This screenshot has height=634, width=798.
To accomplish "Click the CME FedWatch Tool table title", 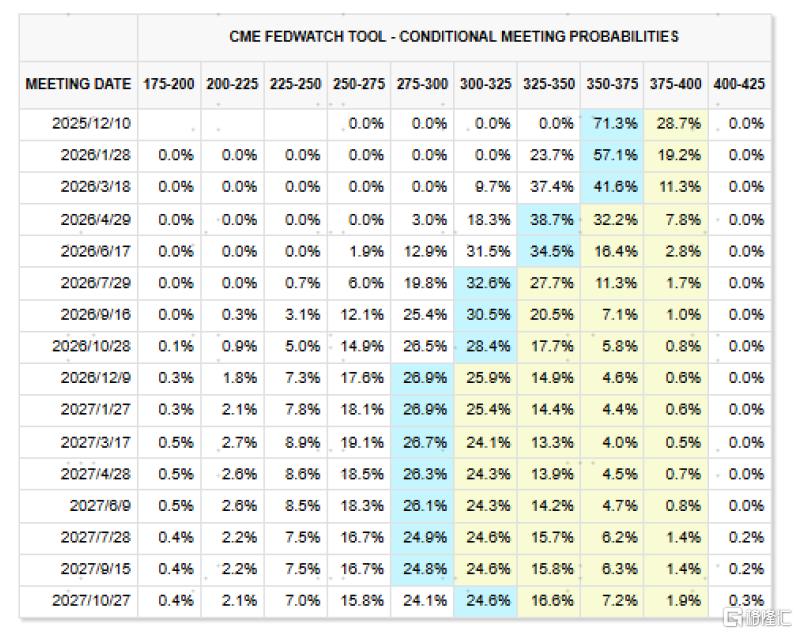I will (x=454, y=36).
